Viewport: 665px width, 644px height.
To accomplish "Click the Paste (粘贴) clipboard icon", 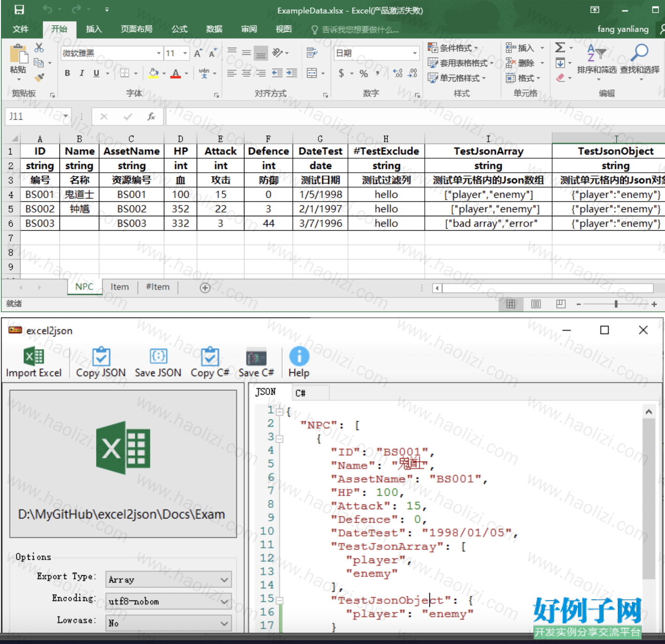I will (19, 54).
